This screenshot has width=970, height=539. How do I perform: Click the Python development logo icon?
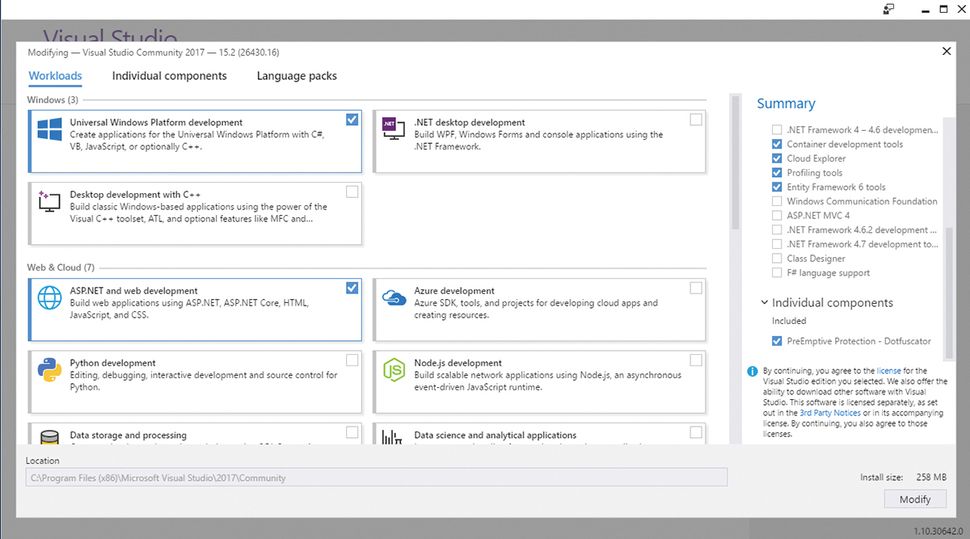pos(50,370)
